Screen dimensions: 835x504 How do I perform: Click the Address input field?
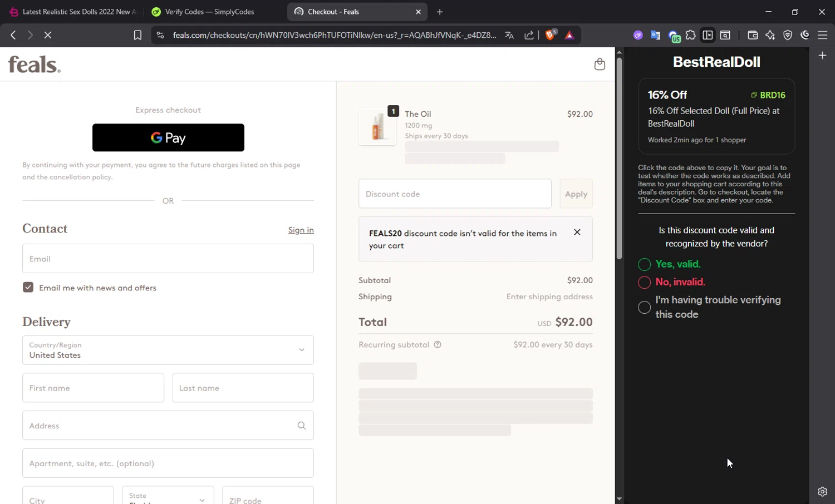pyautogui.click(x=168, y=426)
